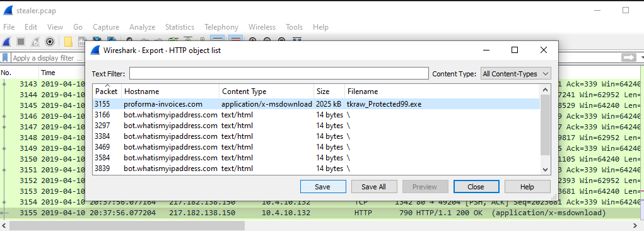
Task: Click the No. column header in packet list
Action: coord(20,73)
